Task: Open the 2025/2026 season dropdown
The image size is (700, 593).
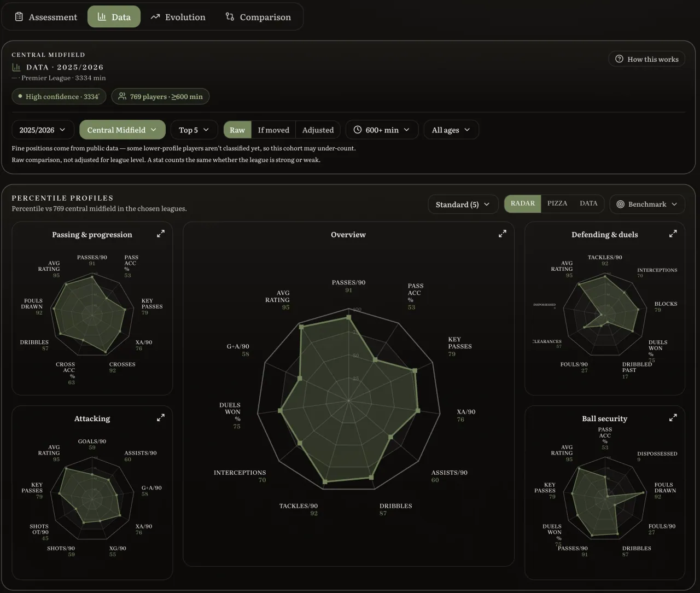Action: tap(43, 130)
